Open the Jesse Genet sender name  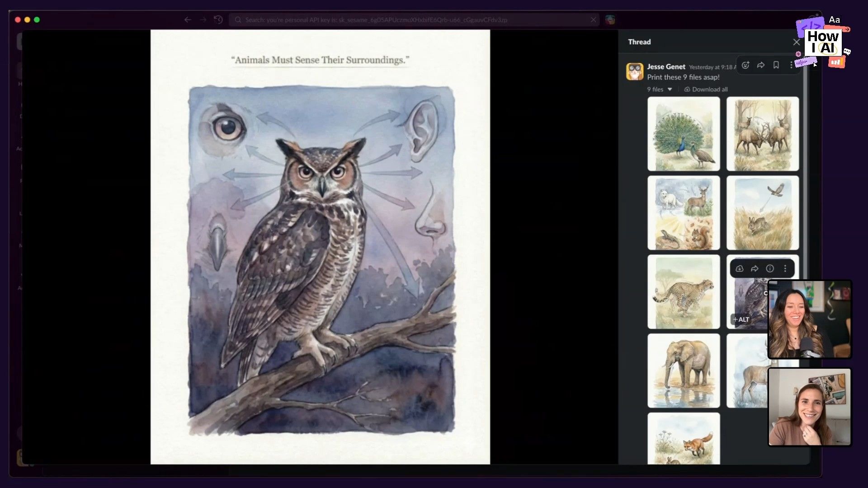[x=666, y=66]
